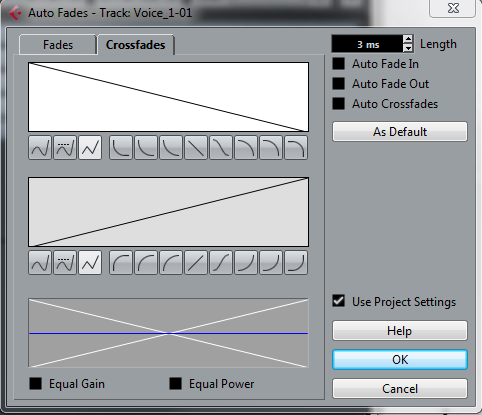Image resolution: width=482 pixels, height=415 pixels.
Task: Toggle the Equal Gain checkbox
Action: pos(36,384)
